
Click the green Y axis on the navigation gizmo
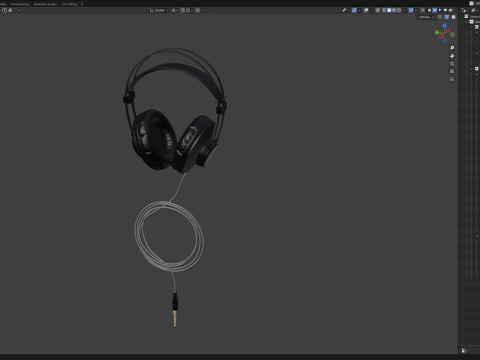point(437,32)
